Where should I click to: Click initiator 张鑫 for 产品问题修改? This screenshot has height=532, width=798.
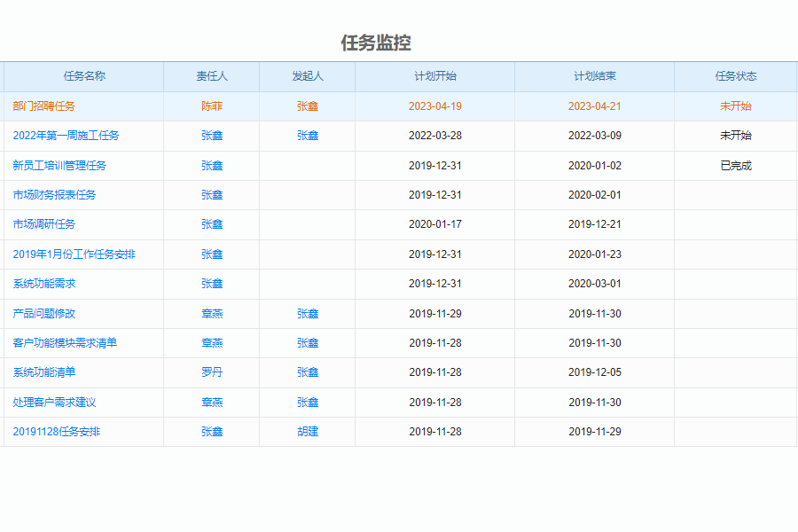308,314
